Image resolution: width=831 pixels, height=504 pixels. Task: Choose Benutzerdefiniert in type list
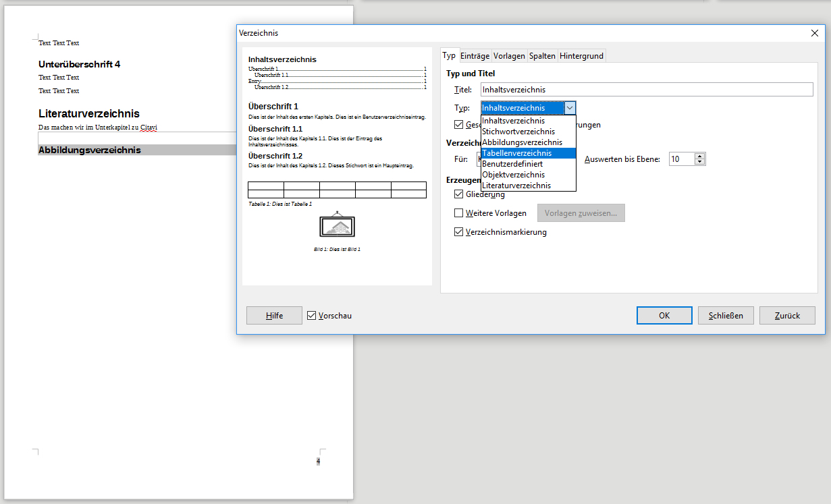[512, 164]
